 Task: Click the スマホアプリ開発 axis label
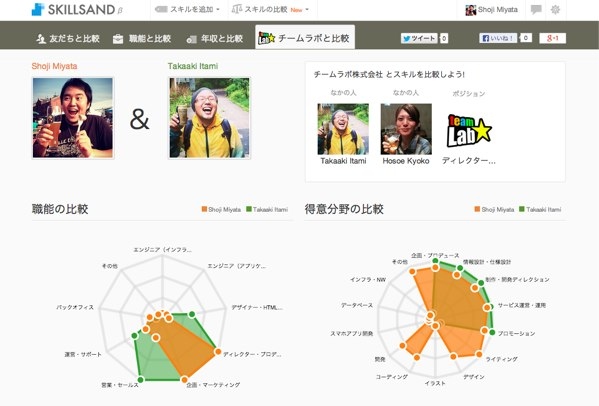[351, 333]
